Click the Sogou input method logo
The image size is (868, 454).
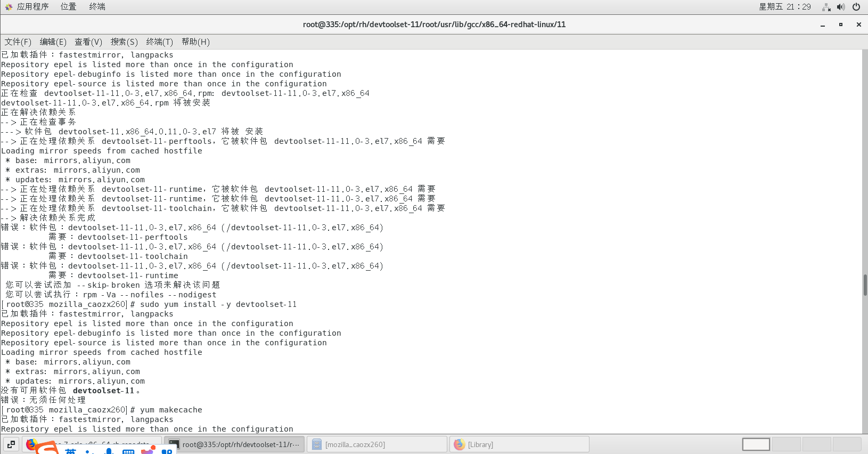pyautogui.click(x=47, y=449)
